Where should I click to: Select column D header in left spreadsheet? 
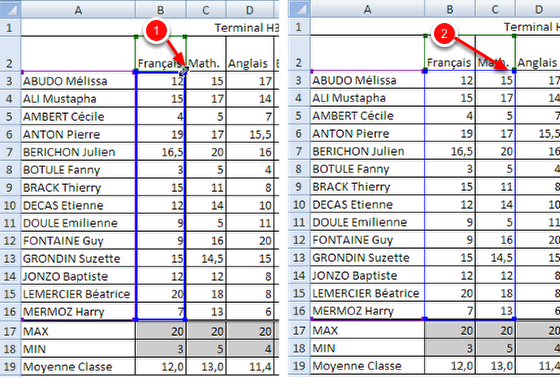[x=250, y=10]
